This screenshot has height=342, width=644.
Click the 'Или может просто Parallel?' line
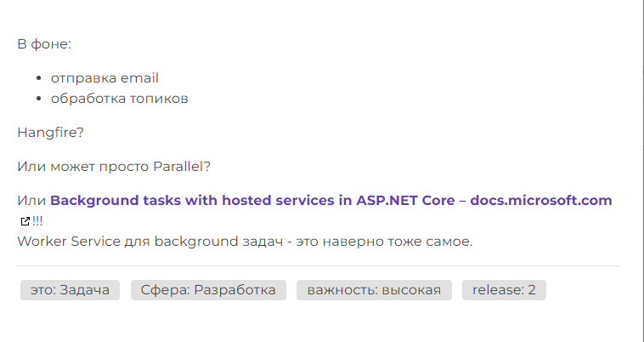114,166
